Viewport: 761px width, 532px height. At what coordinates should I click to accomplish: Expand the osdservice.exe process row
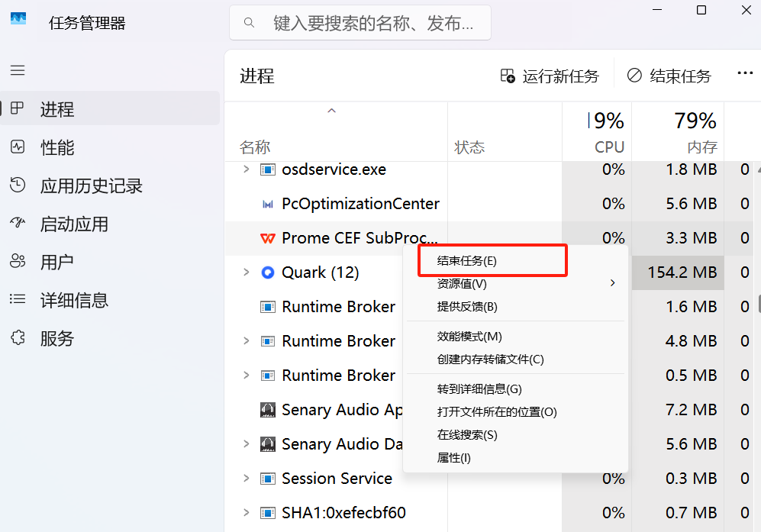[246, 169]
